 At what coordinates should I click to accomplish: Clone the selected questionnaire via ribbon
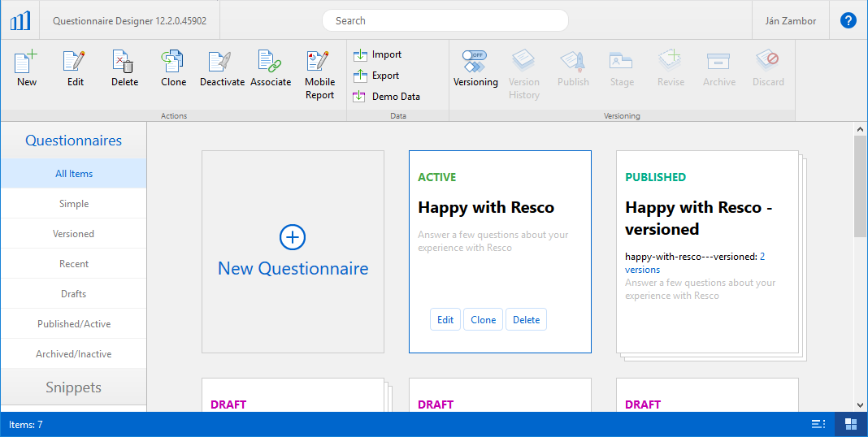pos(173,68)
